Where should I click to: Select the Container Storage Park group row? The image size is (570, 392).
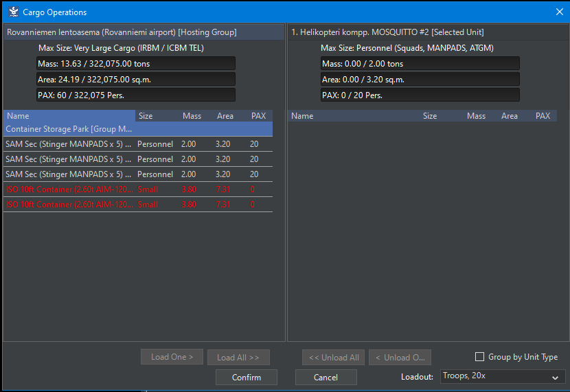(138, 129)
